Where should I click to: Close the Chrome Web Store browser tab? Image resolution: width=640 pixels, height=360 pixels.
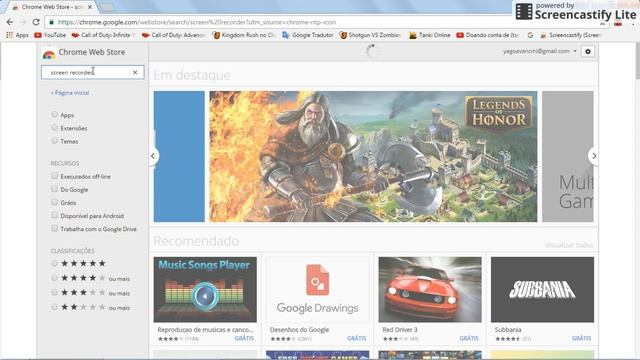pos(90,7)
